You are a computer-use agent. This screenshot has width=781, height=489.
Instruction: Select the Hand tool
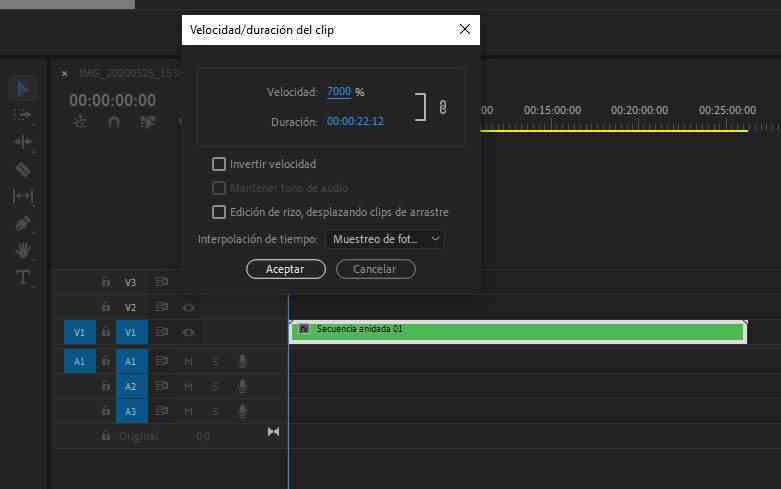pyautogui.click(x=23, y=250)
